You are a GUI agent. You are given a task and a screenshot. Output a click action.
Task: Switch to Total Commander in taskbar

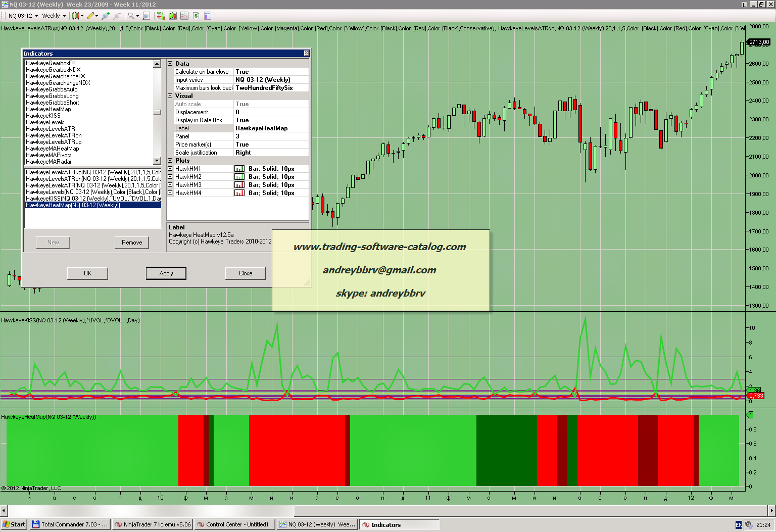70,524
